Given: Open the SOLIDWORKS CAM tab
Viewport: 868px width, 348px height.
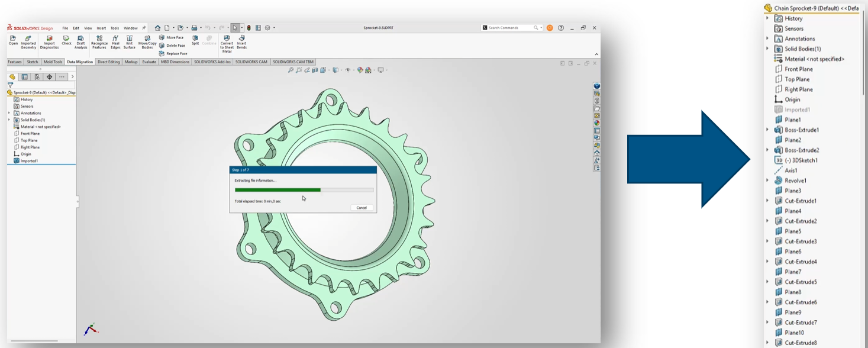Looking at the screenshot, I should tap(251, 62).
